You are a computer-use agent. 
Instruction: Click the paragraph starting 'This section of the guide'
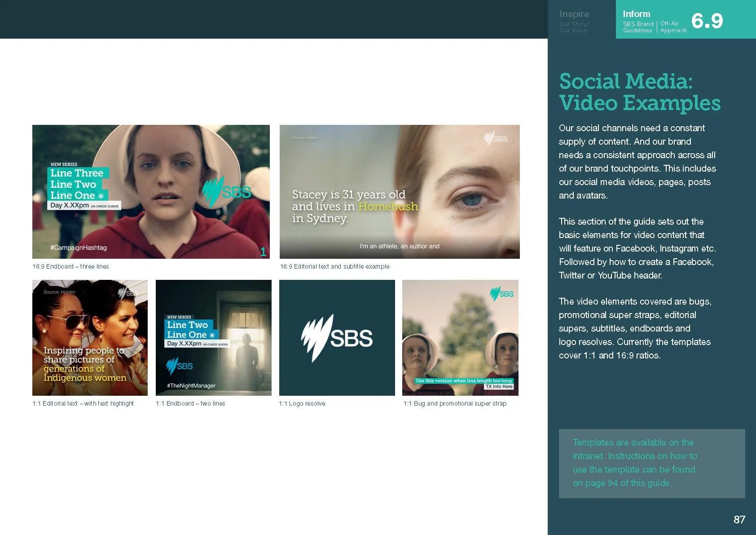(x=637, y=248)
